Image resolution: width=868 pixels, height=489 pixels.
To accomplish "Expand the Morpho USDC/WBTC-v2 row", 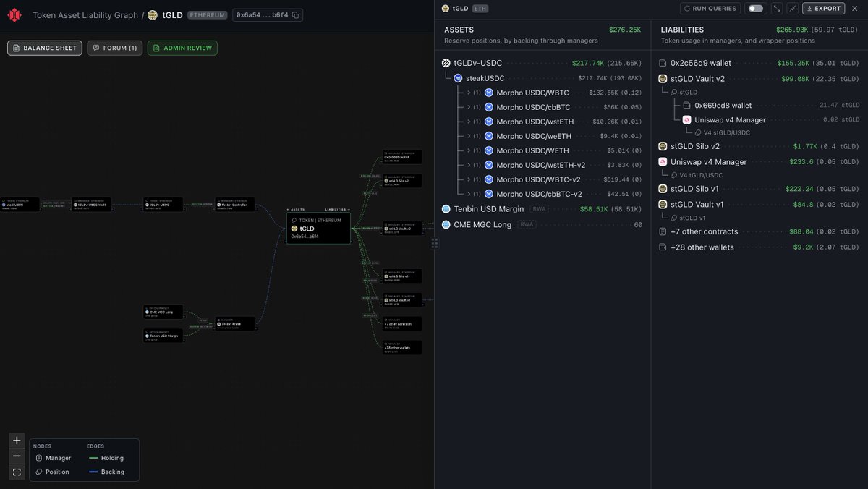I will click(x=469, y=179).
